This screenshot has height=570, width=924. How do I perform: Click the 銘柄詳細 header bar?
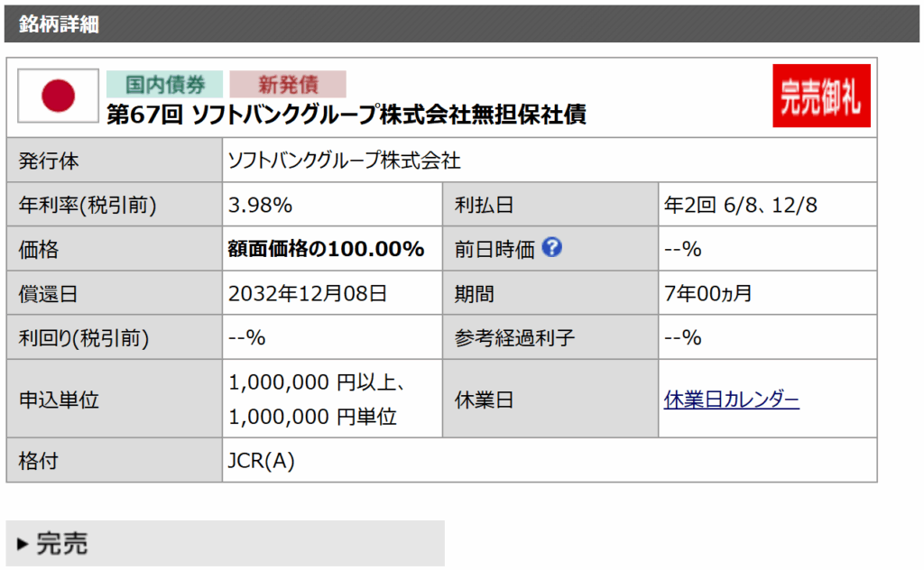(460, 23)
